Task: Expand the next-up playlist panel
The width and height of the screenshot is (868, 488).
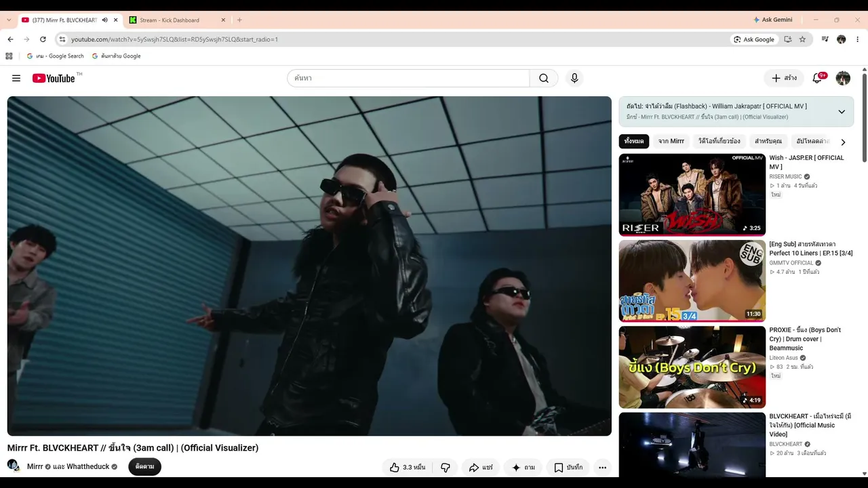Action: tap(842, 112)
